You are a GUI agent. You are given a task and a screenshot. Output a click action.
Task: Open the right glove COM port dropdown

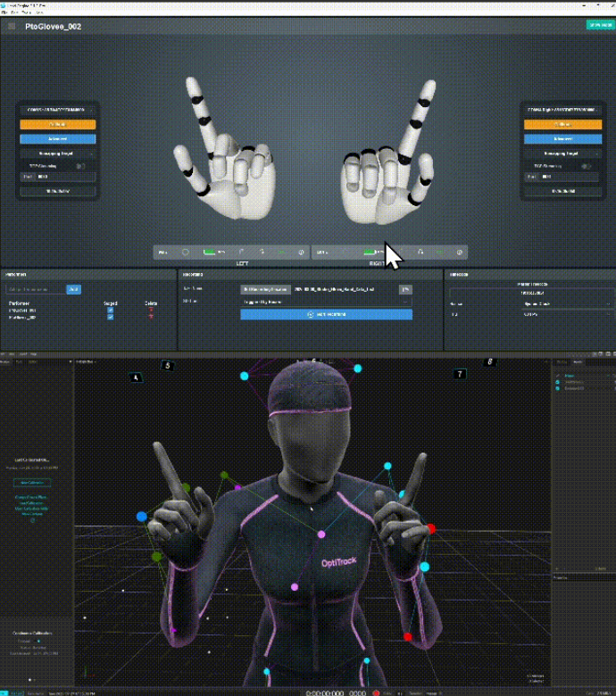562,110
